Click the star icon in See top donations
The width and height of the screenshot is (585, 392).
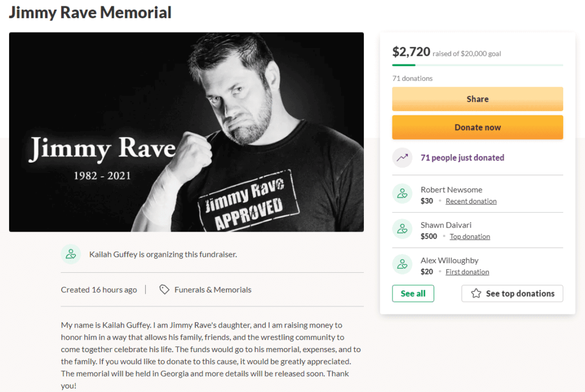click(x=476, y=293)
